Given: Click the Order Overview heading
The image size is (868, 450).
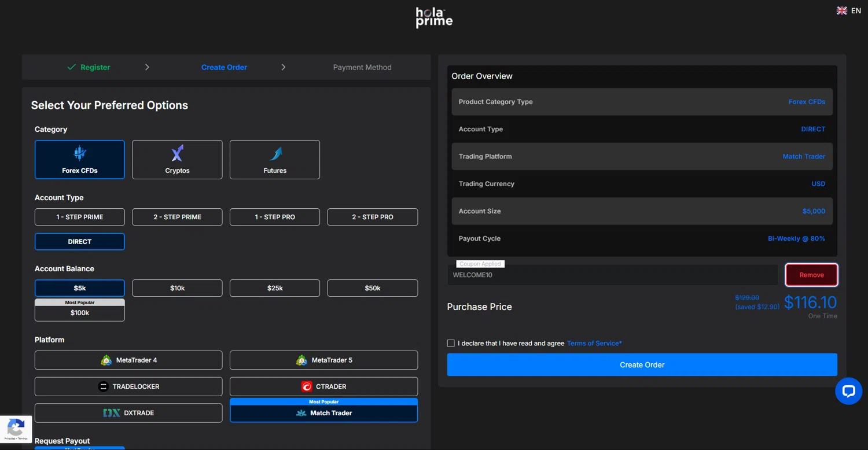Looking at the screenshot, I should [482, 76].
